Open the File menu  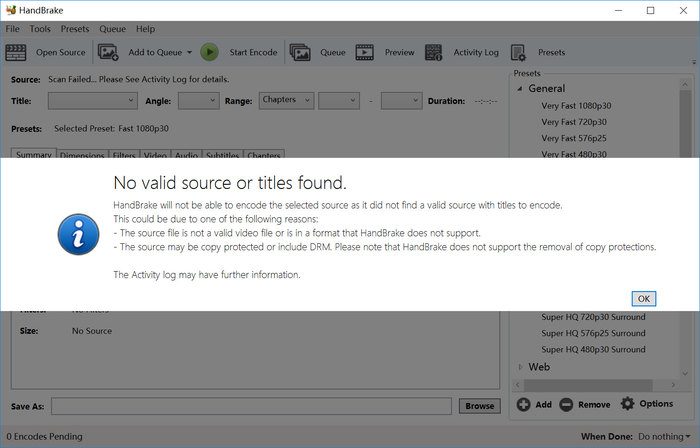pos(12,29)
